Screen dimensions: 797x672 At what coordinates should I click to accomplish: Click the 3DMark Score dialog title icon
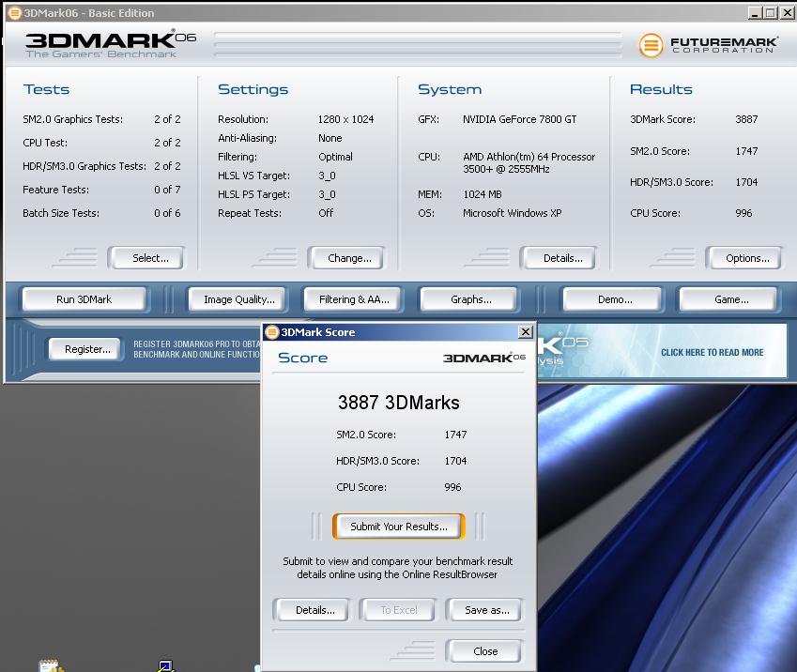[272, 332]
